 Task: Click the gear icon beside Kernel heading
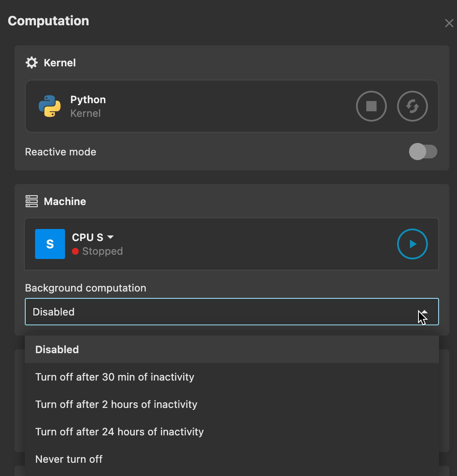tap(31, 62)
